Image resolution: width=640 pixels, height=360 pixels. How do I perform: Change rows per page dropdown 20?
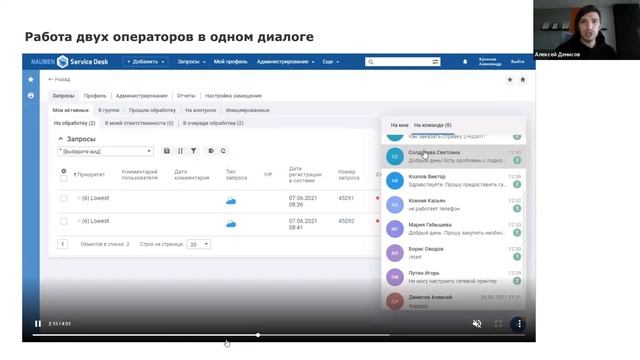point(199,244)
